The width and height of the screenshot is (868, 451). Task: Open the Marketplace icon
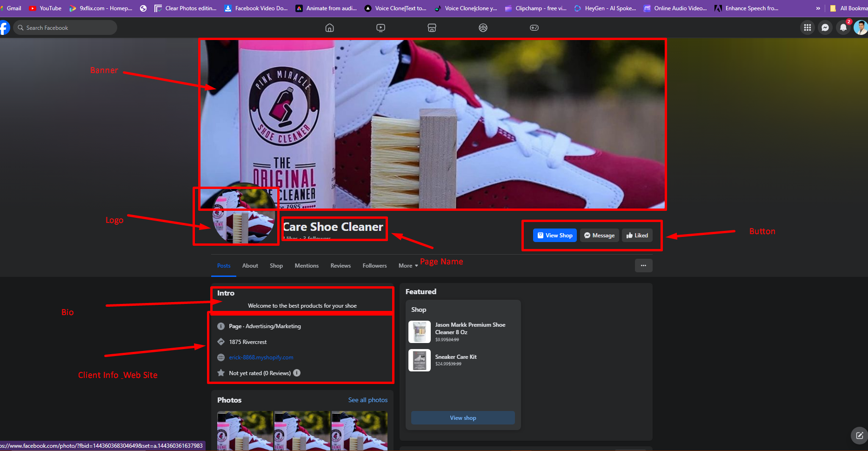[432, 28]
